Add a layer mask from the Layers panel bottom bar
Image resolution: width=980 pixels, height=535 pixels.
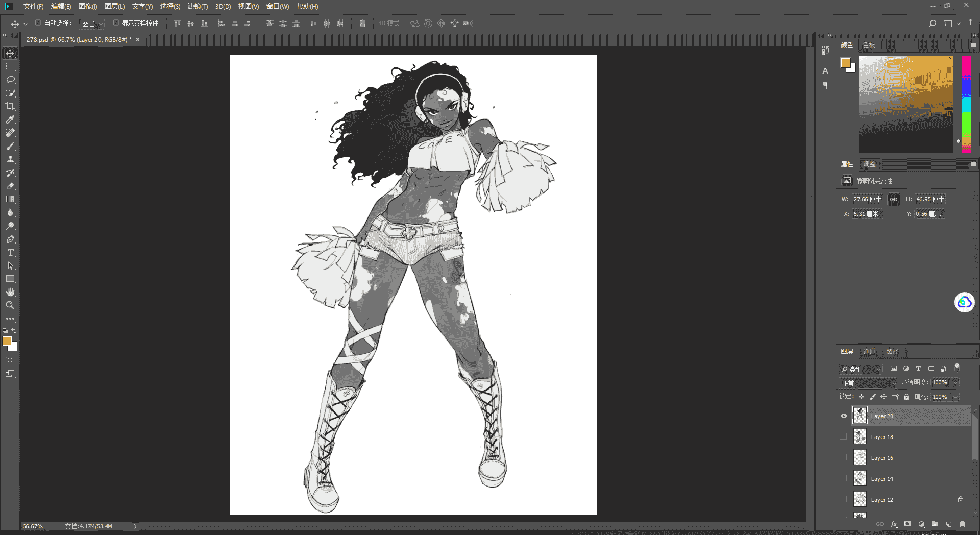coord(907,524)
